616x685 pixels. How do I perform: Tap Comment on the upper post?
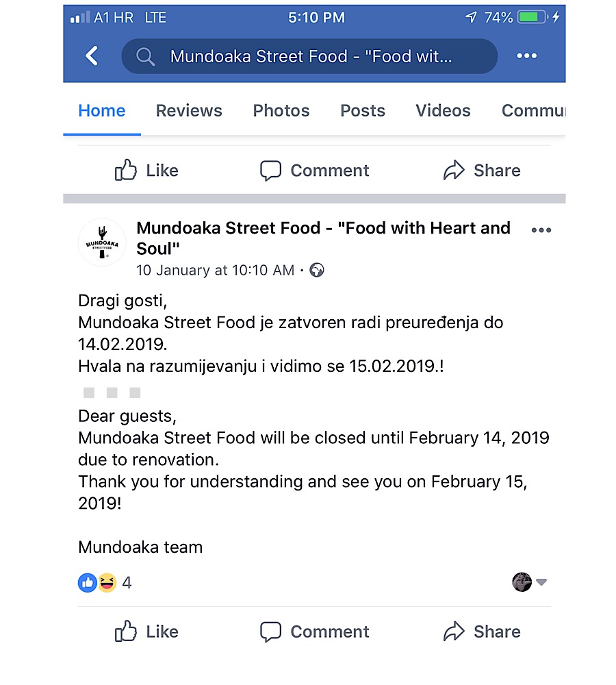click(x=315, y=171)
